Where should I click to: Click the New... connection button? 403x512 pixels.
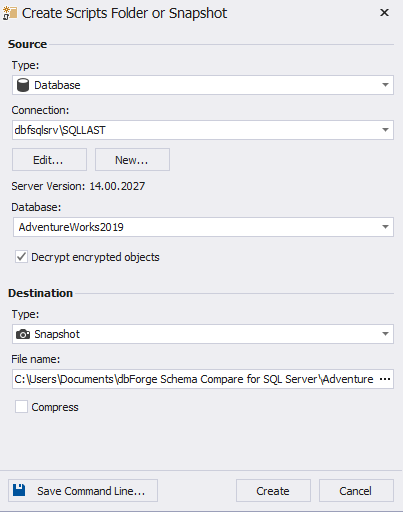(x=132, y=160)
